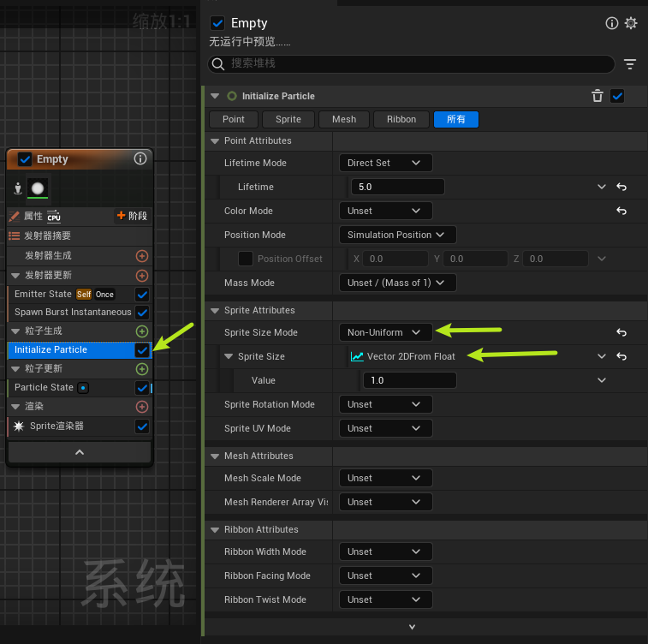The image size is (648, 644).
Task: Click the search magnifier icon
Action: pyautogui.click(x=217, y=64)
